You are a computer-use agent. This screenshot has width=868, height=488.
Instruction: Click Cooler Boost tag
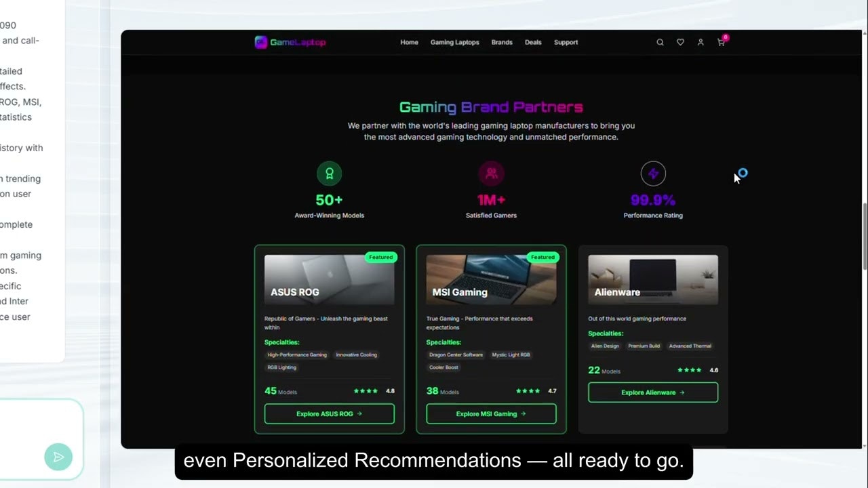pyautogui.click(x=444, y=367)
